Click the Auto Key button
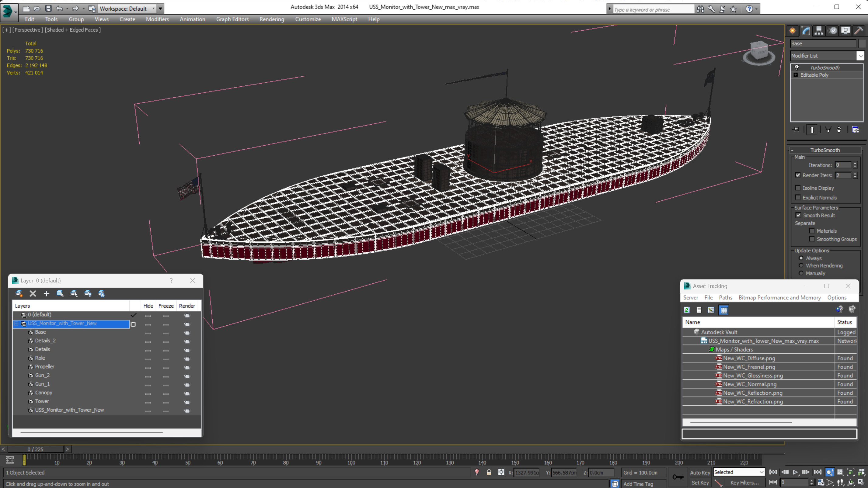The image size is (868, 488). click(x=700, y=472)
